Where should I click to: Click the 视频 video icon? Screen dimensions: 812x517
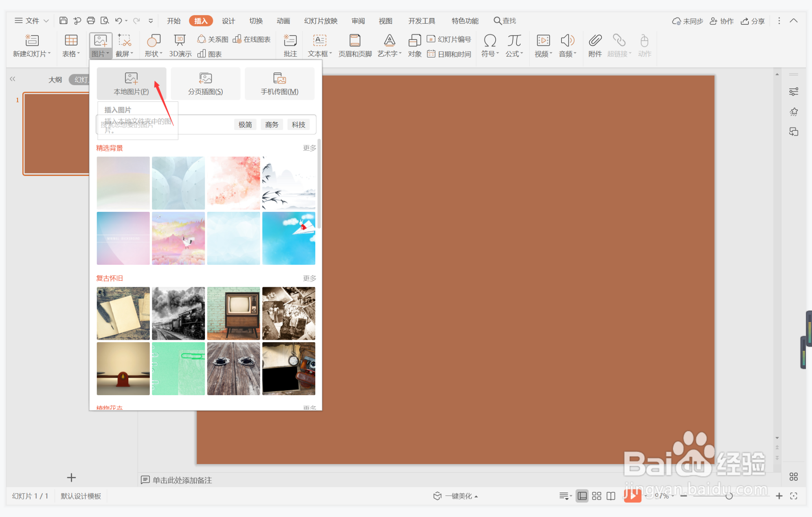[x=543, y=40]
